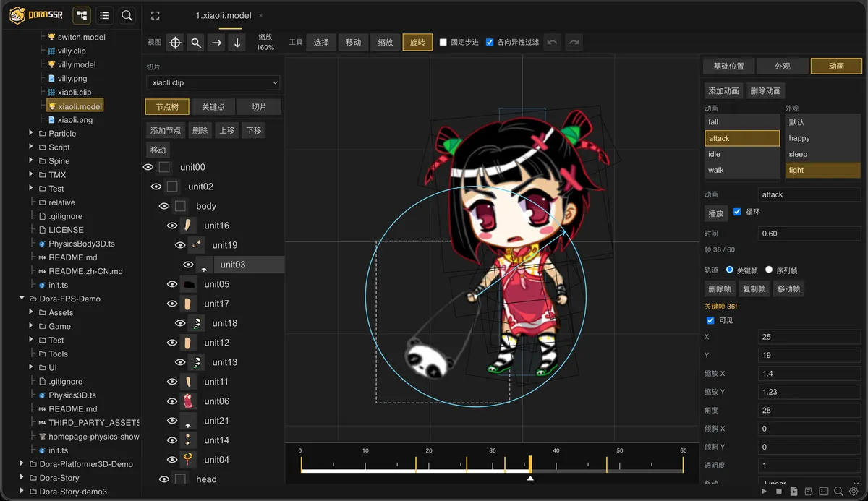This screenshot has height=501, width=868.
Task: Click the 角度 input field showing 28
Action: pos(809,410)
